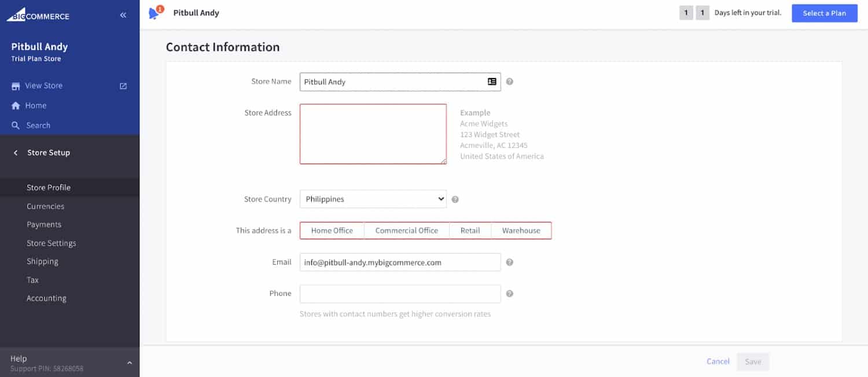Select Warehouse as address type
868x377 pixels.
tap(520, 230)
